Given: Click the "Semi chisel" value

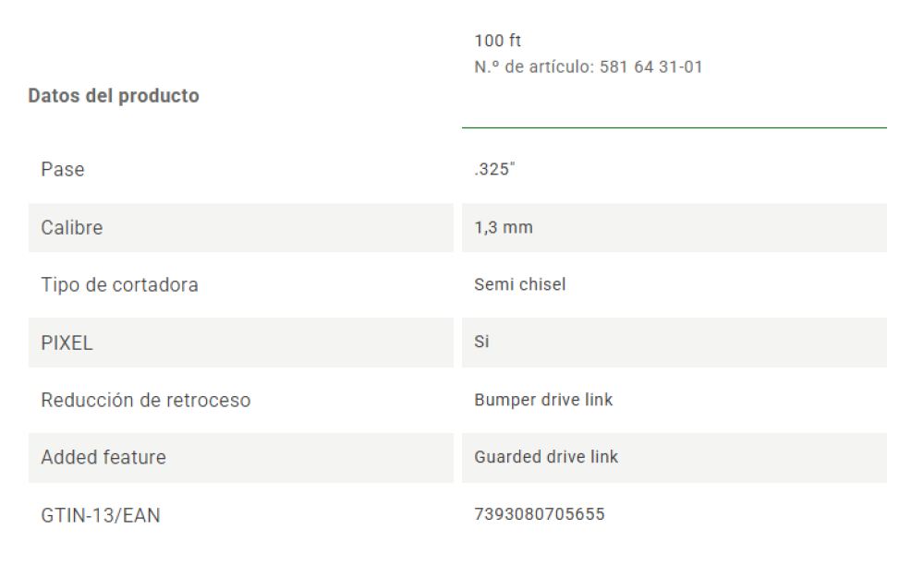Looking at the screenshot, I should [x=519, y=285].
